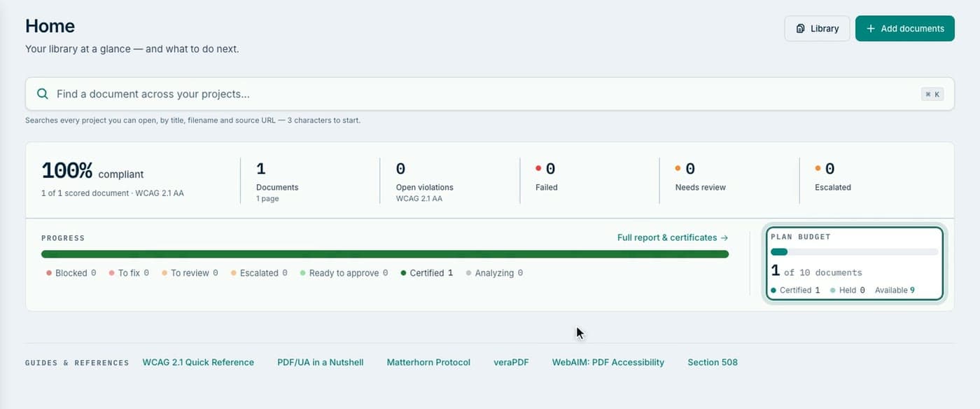Click Certified 1 in Plan Budget
The height and width of the screenshot is (409, 980).
click(x=795, y=290)
